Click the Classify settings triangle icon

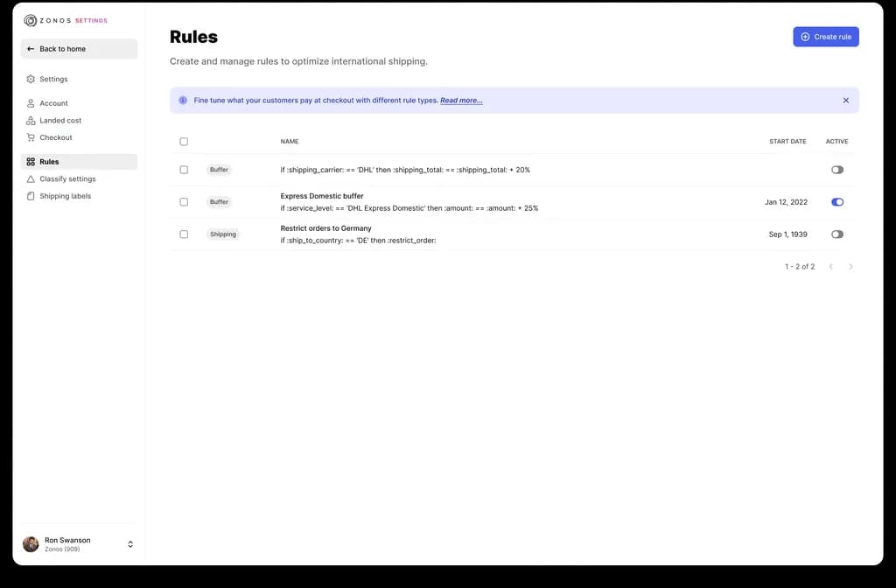31,178
